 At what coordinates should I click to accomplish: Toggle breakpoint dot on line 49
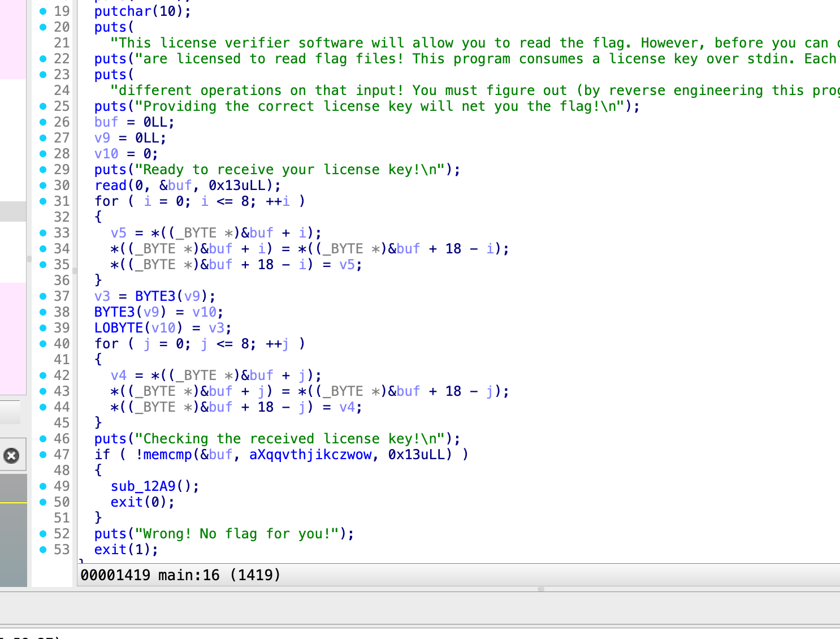43,486
